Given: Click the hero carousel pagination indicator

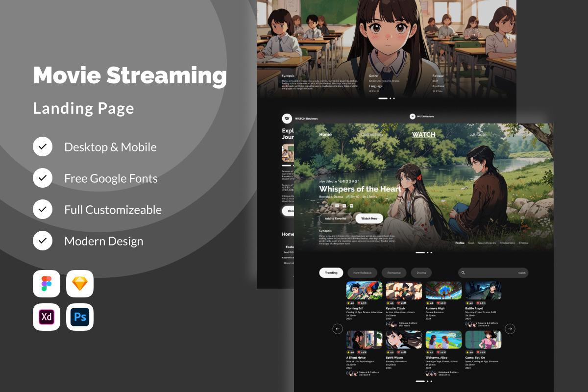Looking at the screenshot, I should 420,252.
